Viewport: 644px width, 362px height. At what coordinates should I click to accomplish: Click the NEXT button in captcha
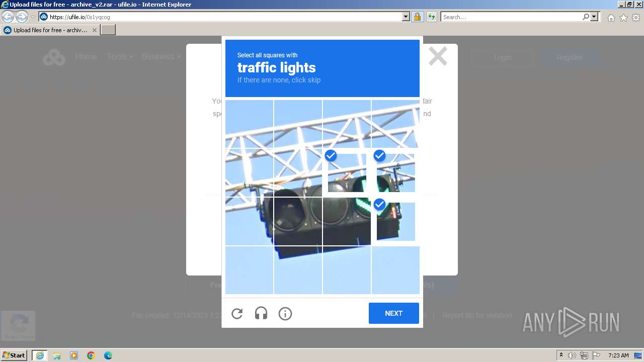394,313
